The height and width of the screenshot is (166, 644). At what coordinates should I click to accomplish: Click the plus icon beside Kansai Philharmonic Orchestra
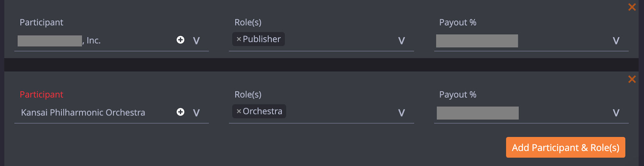point(180,112)
